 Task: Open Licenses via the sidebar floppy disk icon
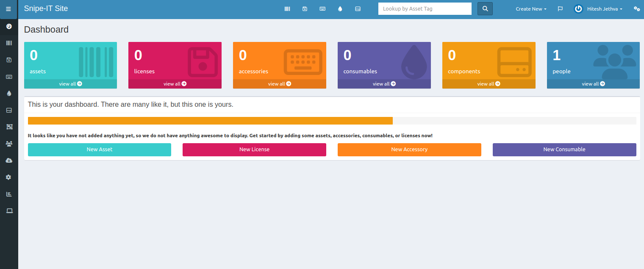pos(9,60)
